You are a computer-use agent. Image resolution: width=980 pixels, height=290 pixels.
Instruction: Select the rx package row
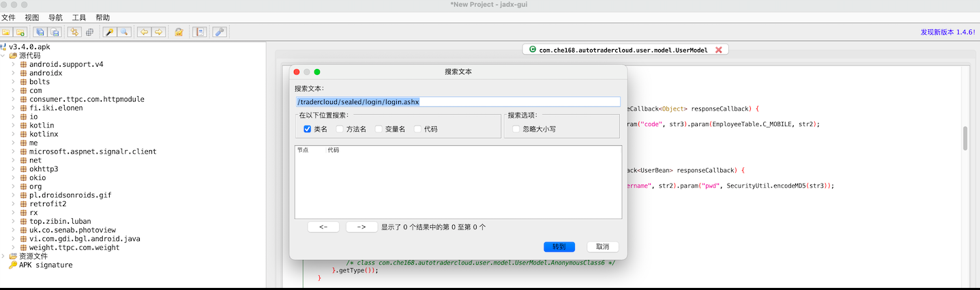(33, 212)
